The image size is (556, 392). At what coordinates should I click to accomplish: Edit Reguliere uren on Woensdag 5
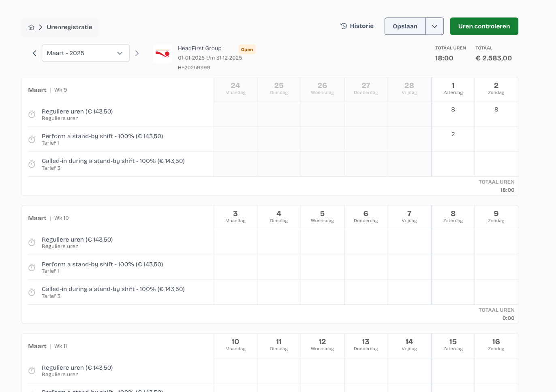click(x=323, y=242)
